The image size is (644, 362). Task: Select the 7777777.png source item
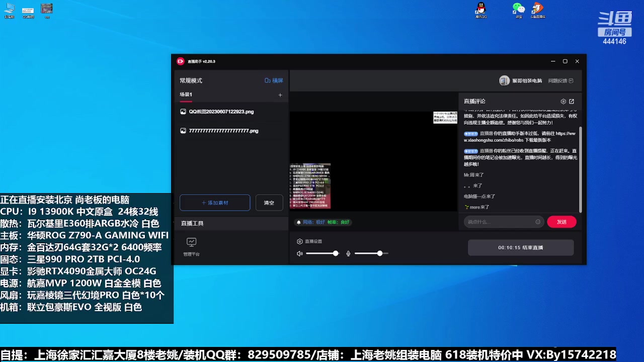pyautogui.click(x=223, y=131)
